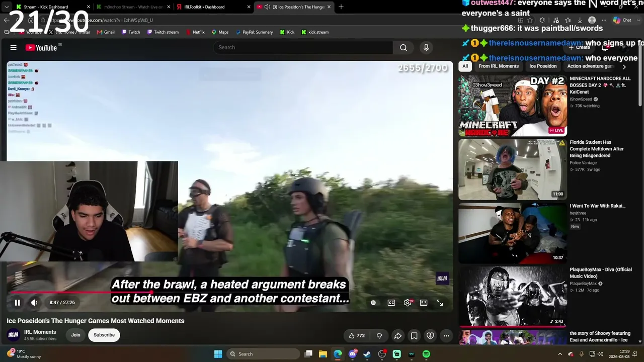Open PlaqueBoyMax Diva music video thumbnail
The image size is (644, 362).
(x=513, y=297)
